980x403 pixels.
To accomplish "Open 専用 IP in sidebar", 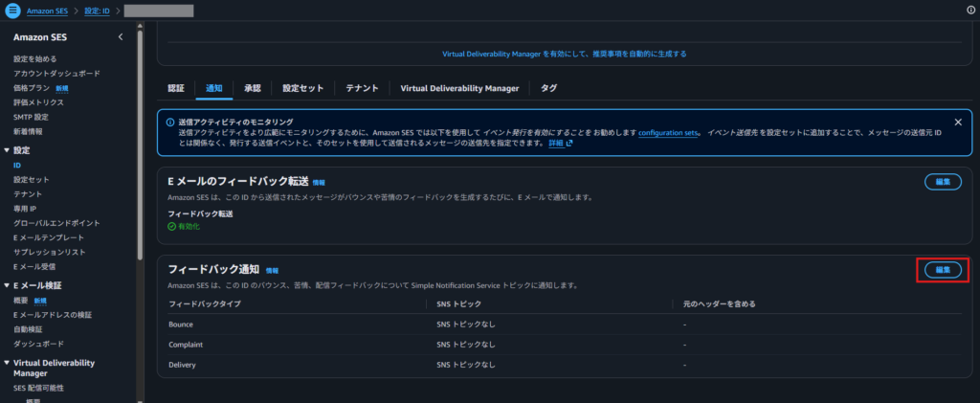I will pyautogui.click(x=25, y=209).
